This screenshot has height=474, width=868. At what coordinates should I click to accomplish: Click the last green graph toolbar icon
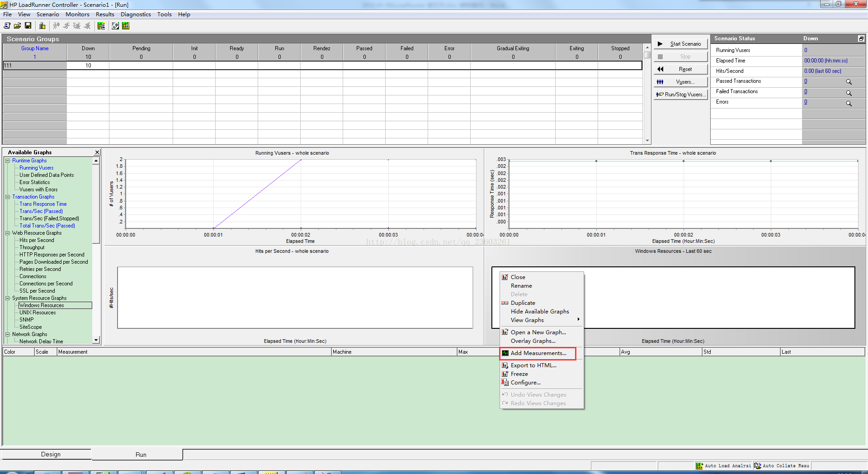[x=126, y=26]
